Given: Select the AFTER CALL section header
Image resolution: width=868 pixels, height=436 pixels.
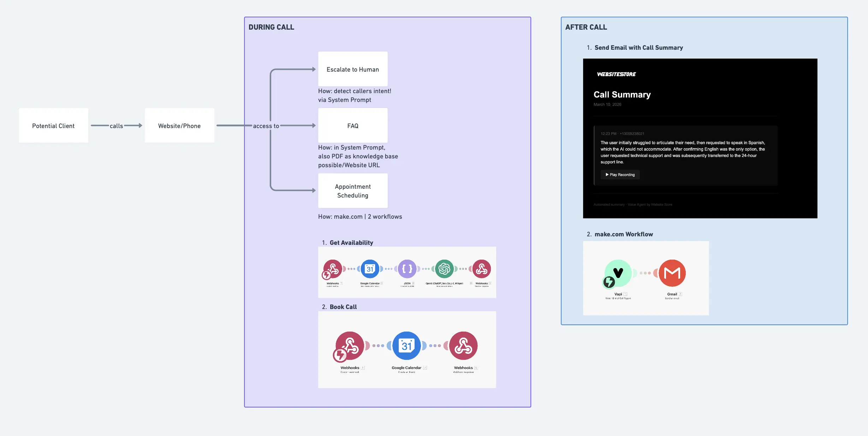Looking at the screenshot, I should 587,27.
